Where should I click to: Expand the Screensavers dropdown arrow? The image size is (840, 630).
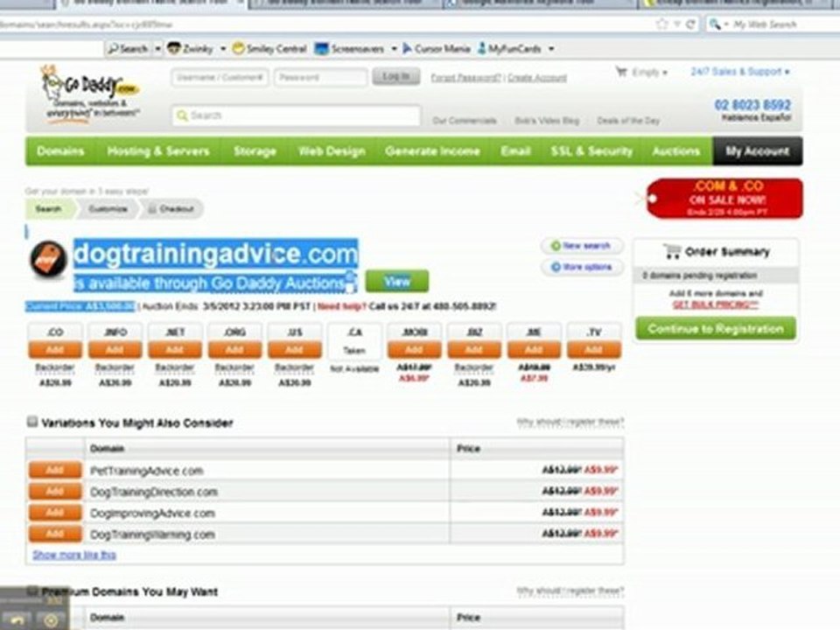394,49
